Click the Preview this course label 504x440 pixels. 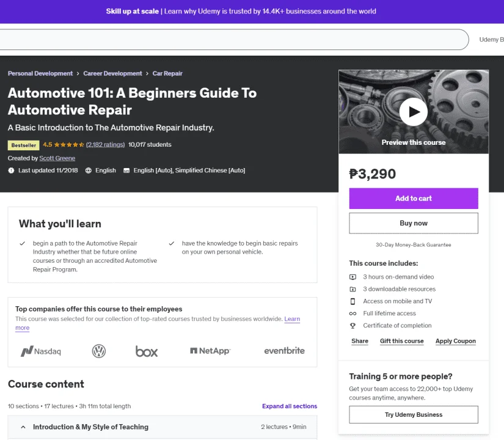pos(414,142)
